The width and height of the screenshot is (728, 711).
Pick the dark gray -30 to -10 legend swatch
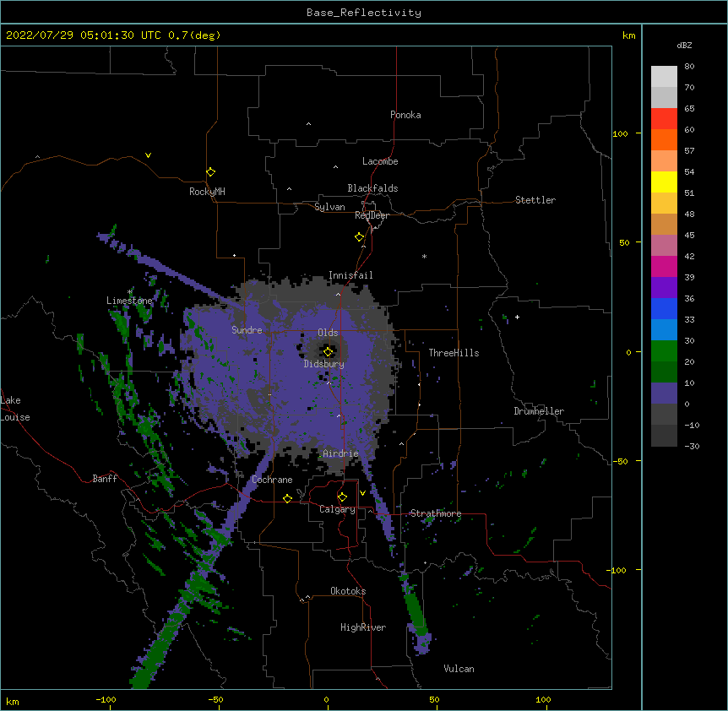(664, 436)
